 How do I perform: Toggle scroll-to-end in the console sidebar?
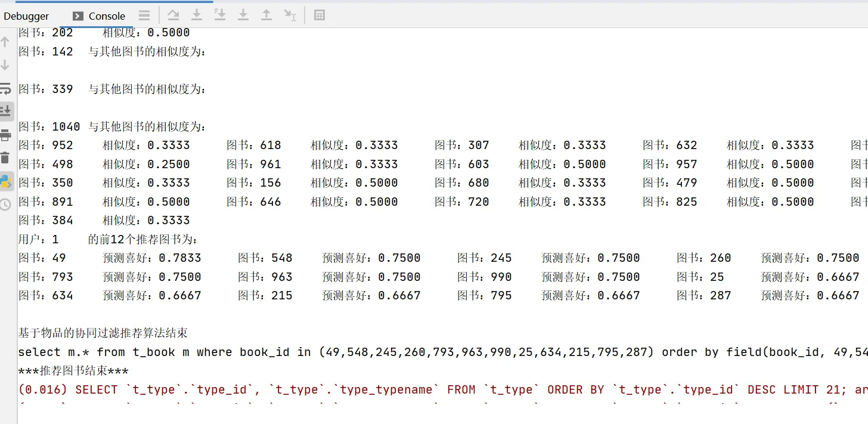(6, 110)
